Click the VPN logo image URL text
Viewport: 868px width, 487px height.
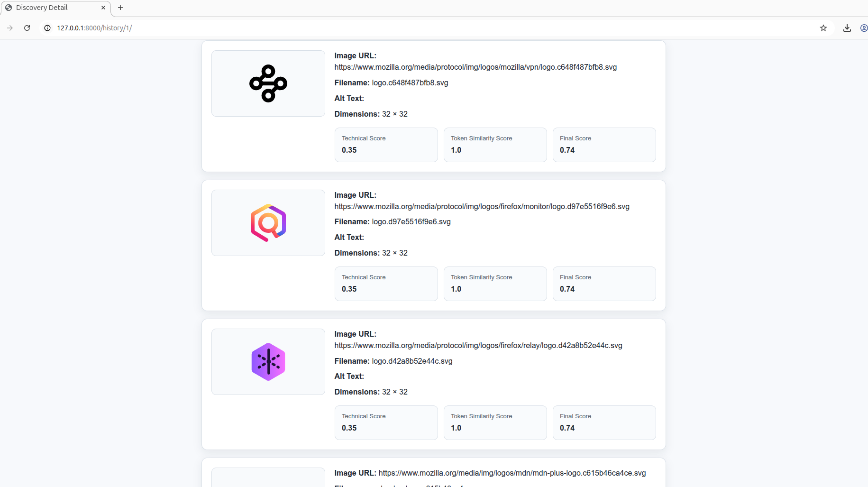(475, 67)
